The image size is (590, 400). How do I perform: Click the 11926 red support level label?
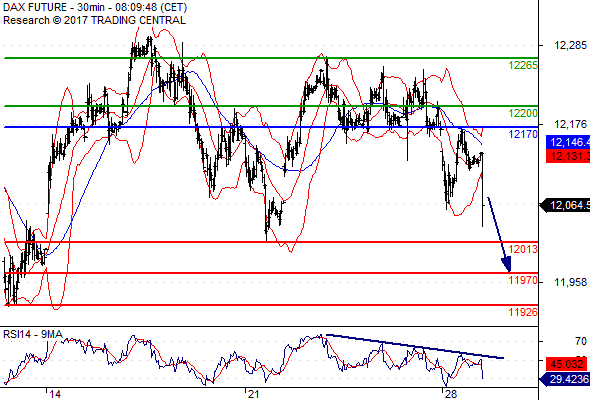[523, 312]
